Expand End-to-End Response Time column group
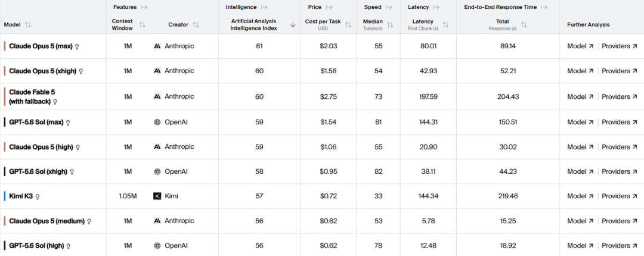644x256 pixels. [x=544, y=7]
